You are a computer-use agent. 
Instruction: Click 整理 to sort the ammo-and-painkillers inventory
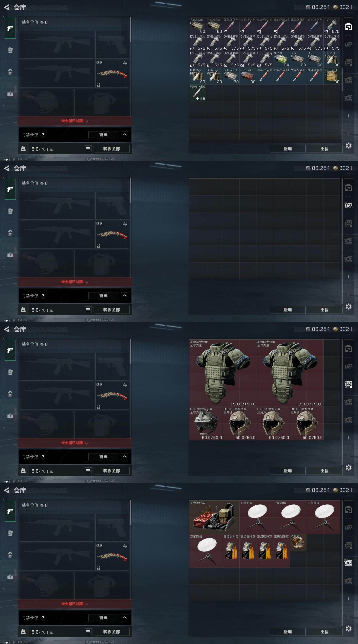288,149
